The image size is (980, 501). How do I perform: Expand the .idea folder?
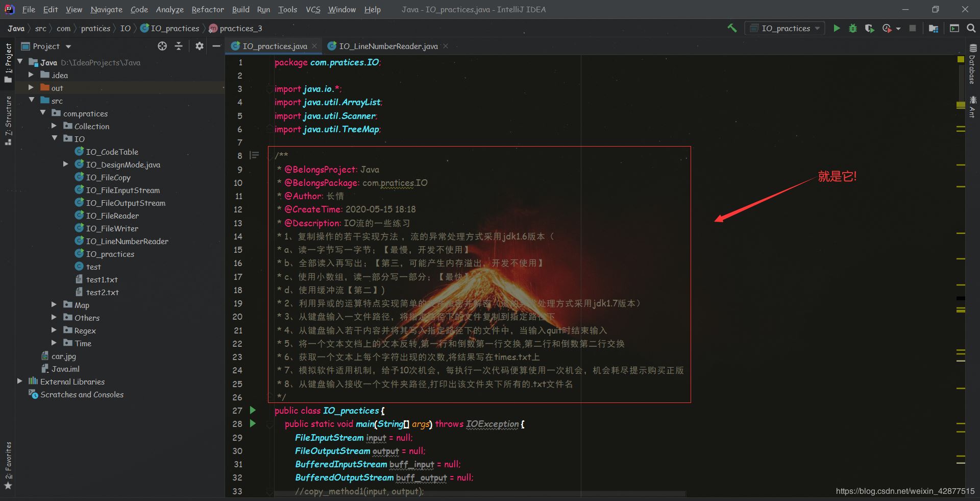coord(31,75)
